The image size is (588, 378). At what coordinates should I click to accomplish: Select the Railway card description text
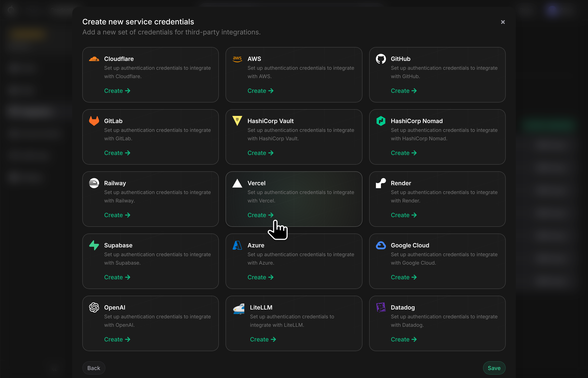click(x=157, y=196)
